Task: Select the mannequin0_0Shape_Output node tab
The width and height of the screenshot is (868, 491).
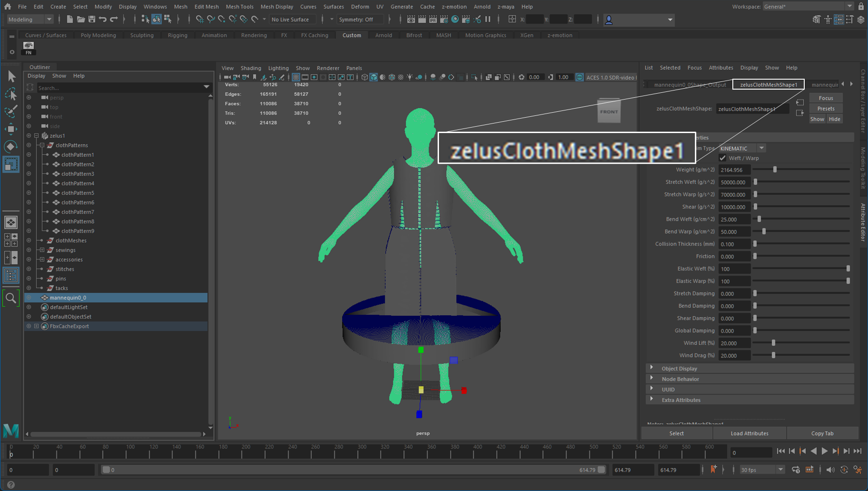Action: [x=690, y=85]
